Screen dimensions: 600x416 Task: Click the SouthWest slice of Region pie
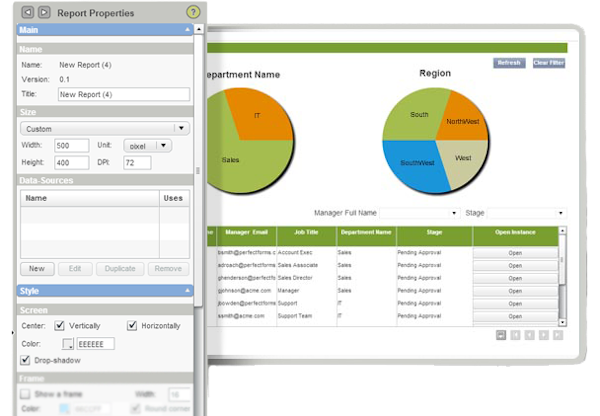pos(415,165)
